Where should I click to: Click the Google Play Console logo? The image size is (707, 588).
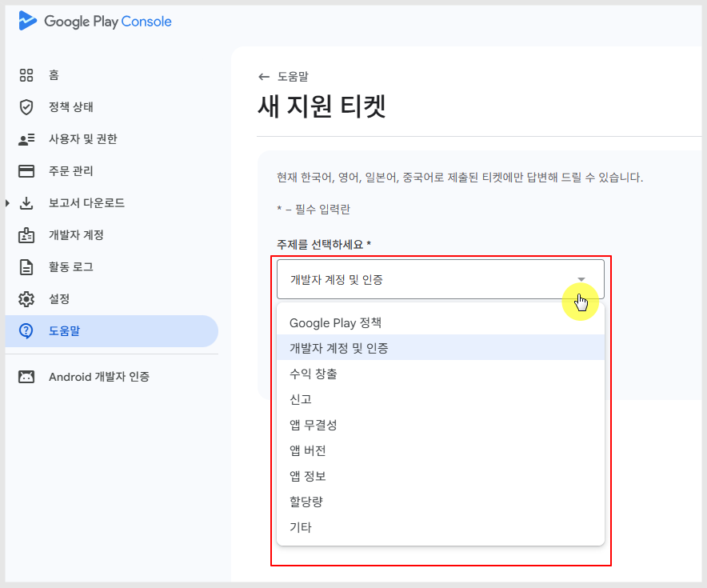click(94, 22)
